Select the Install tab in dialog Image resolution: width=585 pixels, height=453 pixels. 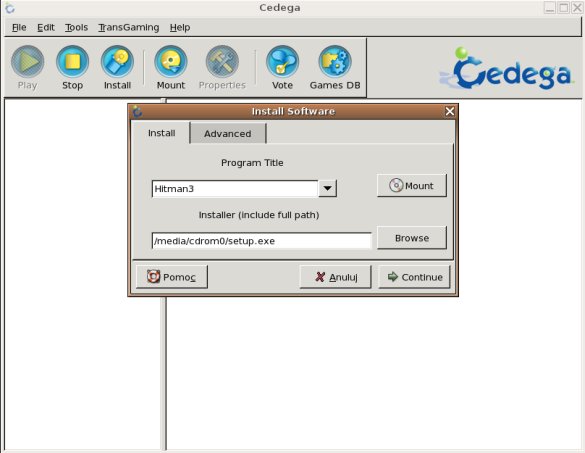[161, 133]
